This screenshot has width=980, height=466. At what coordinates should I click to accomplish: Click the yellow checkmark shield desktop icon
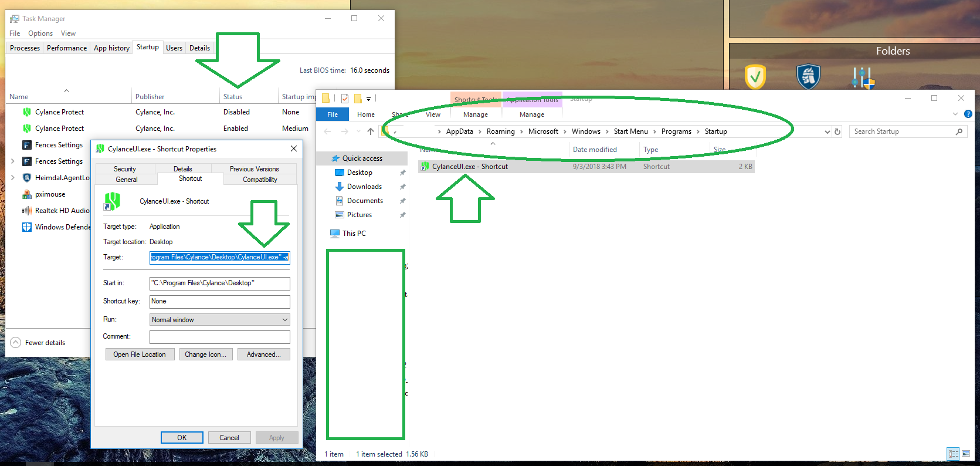(x=755, y=77)
